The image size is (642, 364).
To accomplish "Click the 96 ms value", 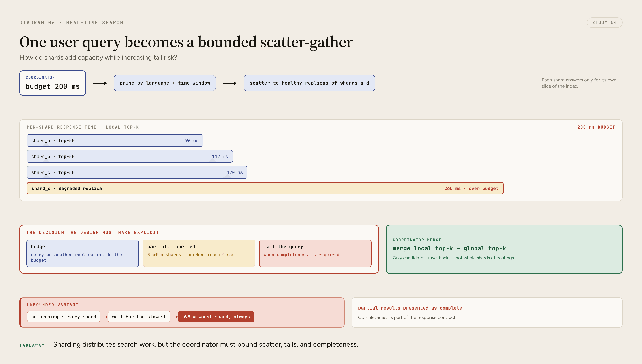I will coord(192,141).
